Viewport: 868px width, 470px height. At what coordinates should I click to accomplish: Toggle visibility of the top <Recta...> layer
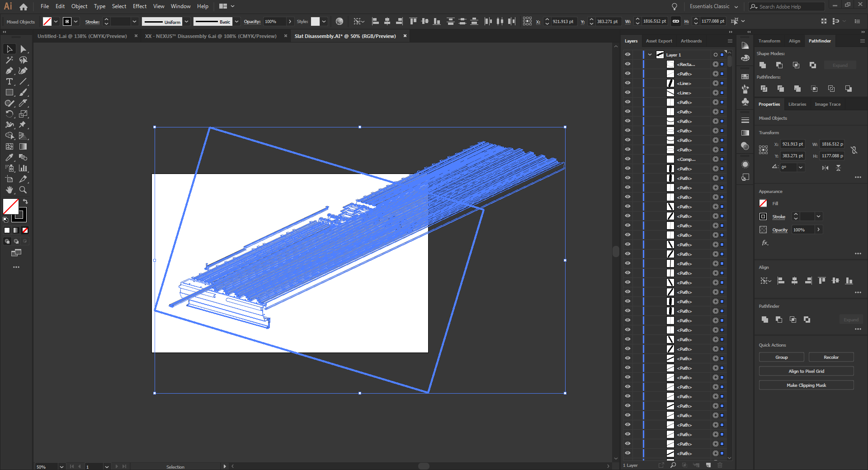click(628, 64)
